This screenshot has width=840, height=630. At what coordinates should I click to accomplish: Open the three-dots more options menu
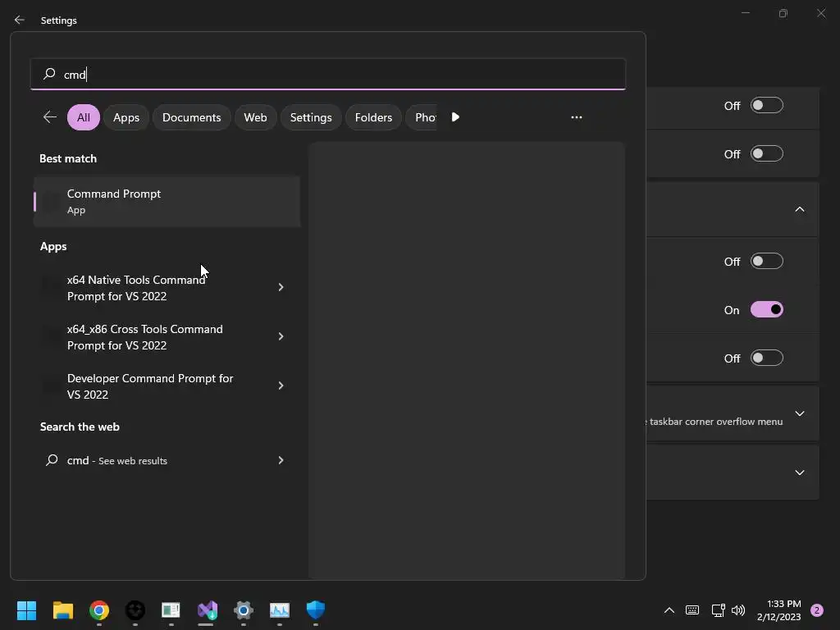(x=577, y=116)
